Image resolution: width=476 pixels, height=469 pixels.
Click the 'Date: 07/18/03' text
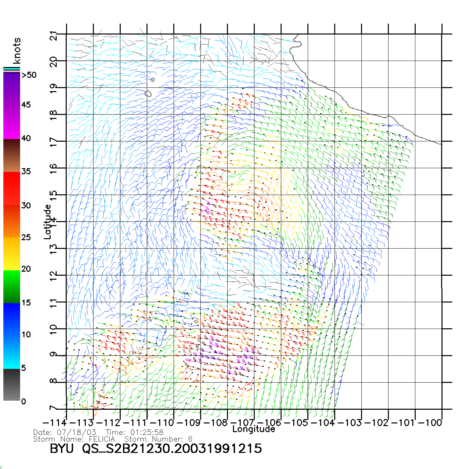65,432
